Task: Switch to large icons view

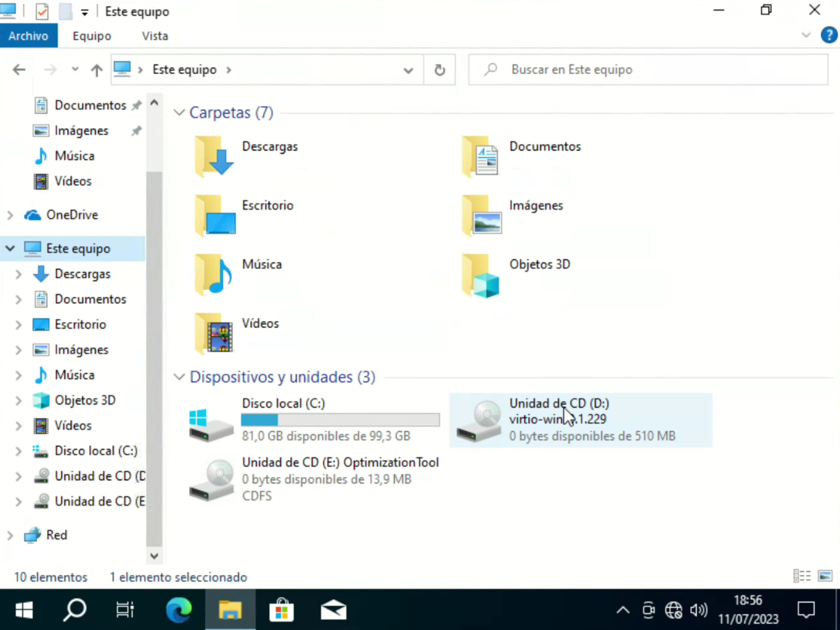Action: pyautogui.click(x=825, y=576)
